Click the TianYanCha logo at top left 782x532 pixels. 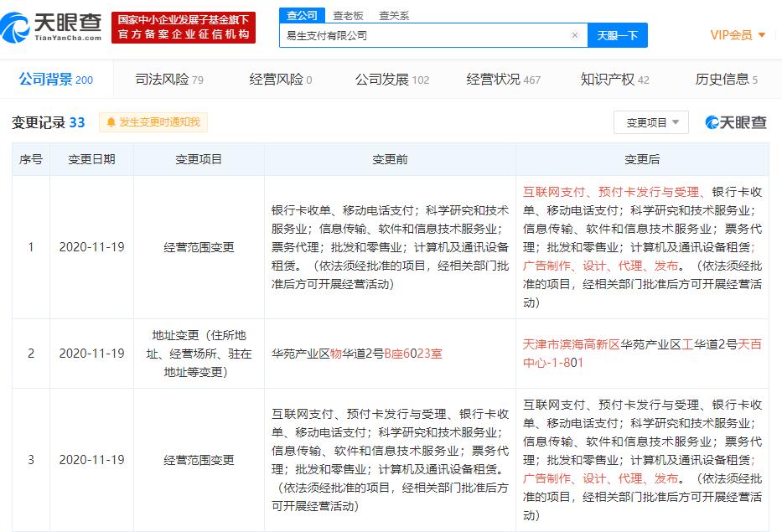click(x=51, y=27)
